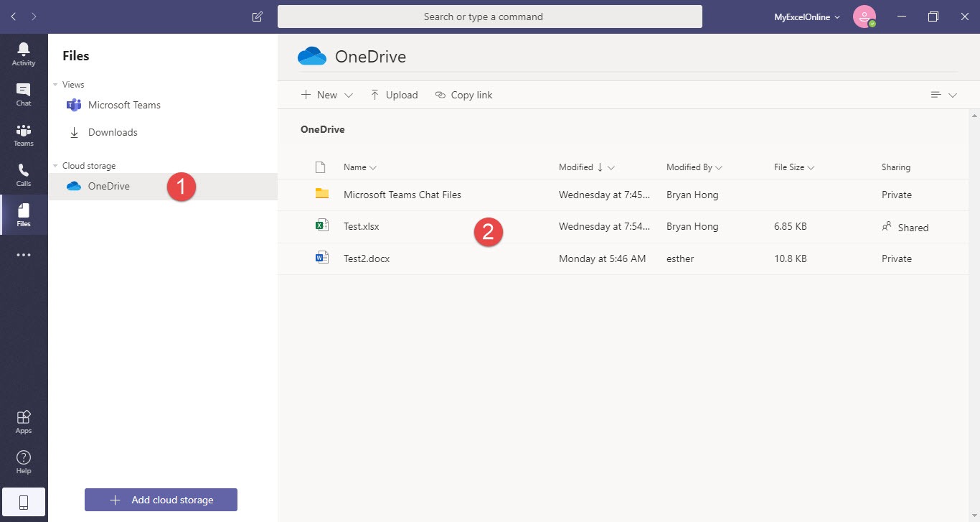980x522 pixels.
Task: Go back with the back arrow
Action: point(14,17)
